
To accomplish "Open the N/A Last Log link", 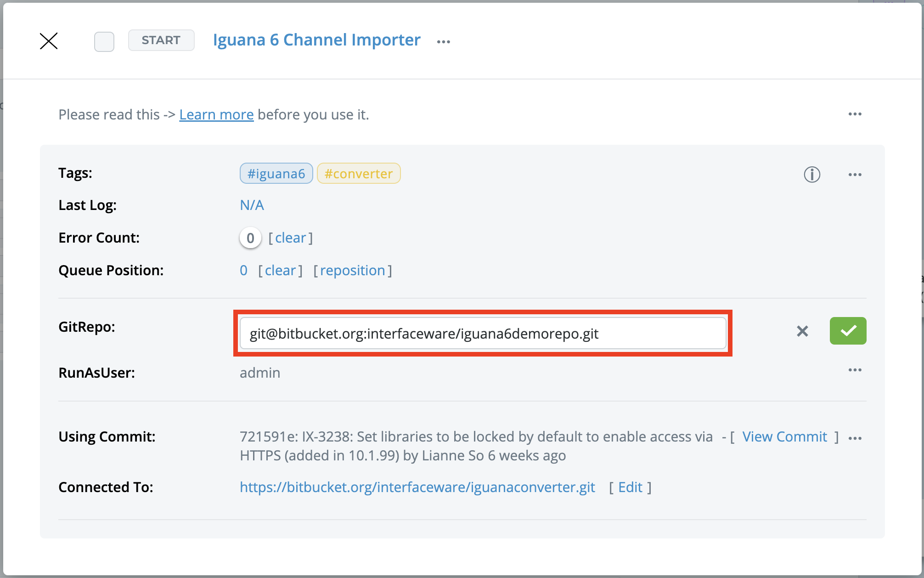I will [252, 205].
